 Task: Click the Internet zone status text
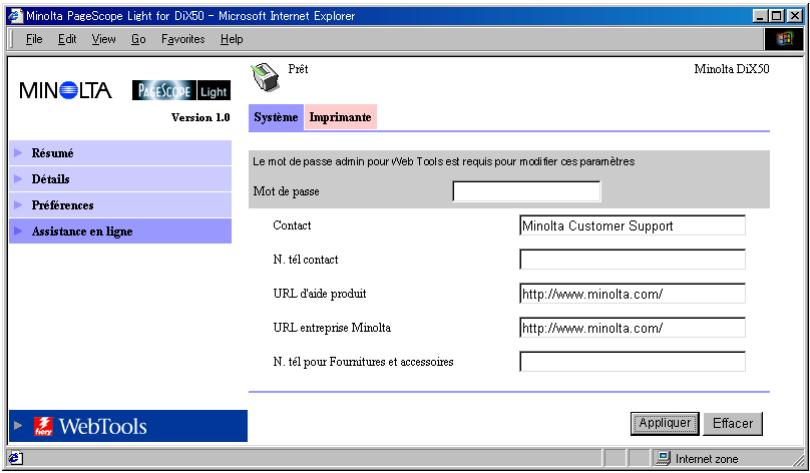coord(707,459)
